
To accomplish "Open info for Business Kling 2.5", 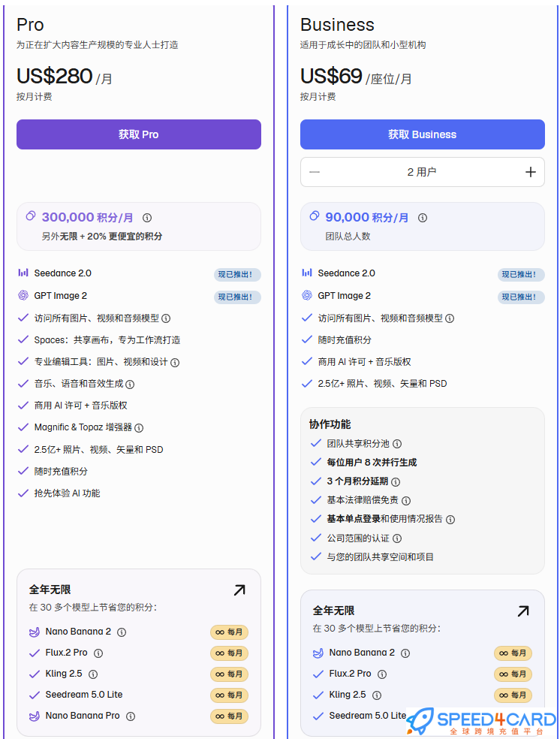I will [x=377, y=695].
